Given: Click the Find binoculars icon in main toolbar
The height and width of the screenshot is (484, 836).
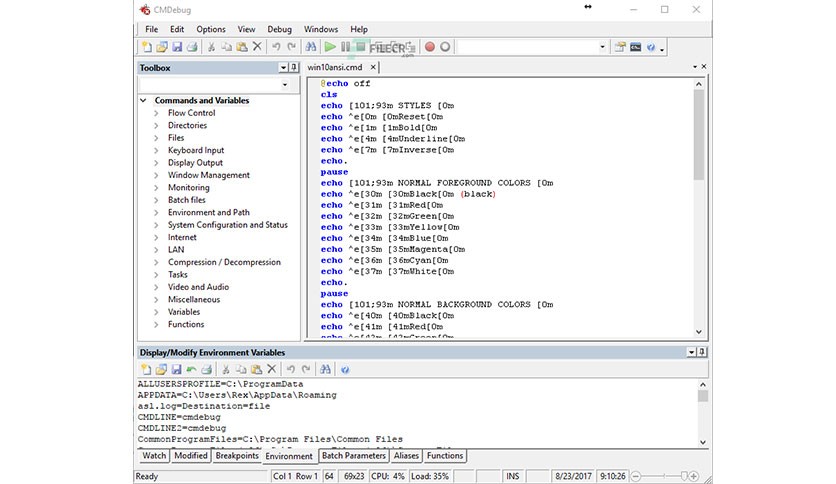Looking at the screenshot, I should (x=311, y=47).
